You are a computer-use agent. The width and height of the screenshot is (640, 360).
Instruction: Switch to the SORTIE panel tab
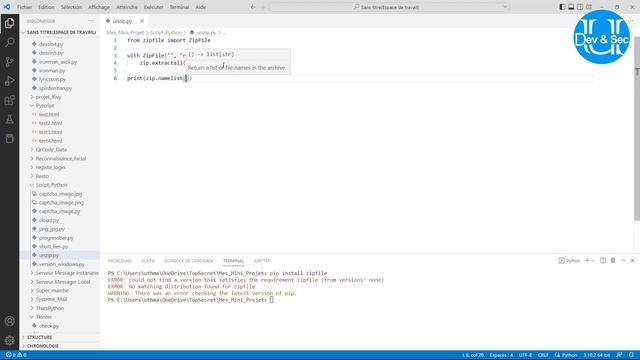(148, 261)
